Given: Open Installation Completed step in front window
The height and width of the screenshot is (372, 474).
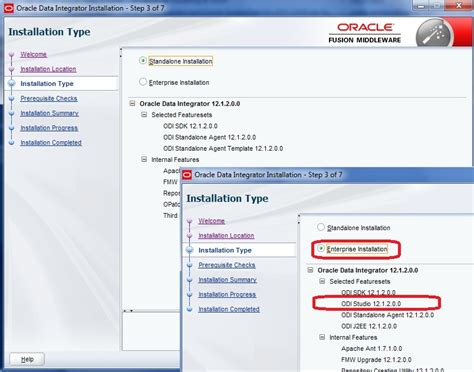Looking at the screenshot, I should pyautogui.click(x=229, y=309).
